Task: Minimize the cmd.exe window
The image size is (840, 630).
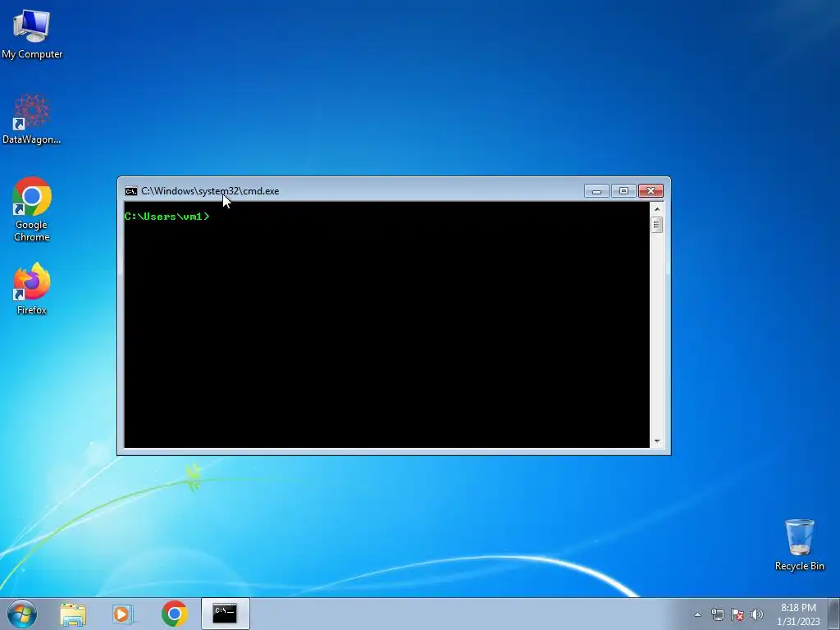Action: point(596,191)
